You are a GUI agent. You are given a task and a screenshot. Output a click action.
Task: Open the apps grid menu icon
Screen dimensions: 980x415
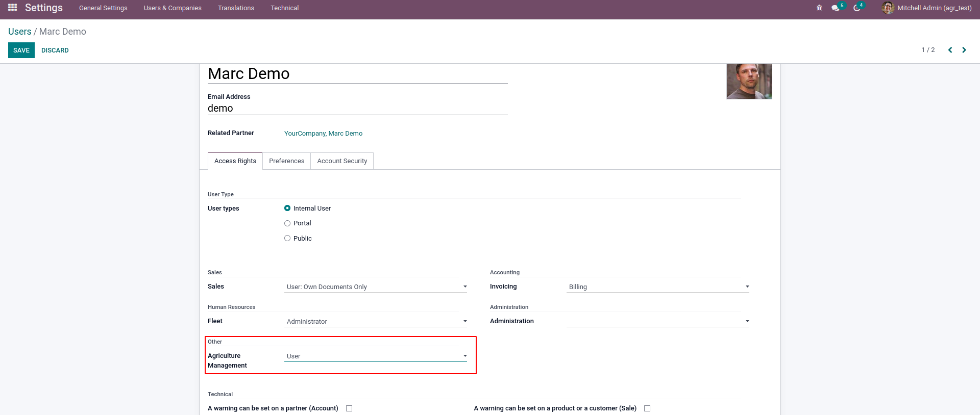click(x=13, y=8)
